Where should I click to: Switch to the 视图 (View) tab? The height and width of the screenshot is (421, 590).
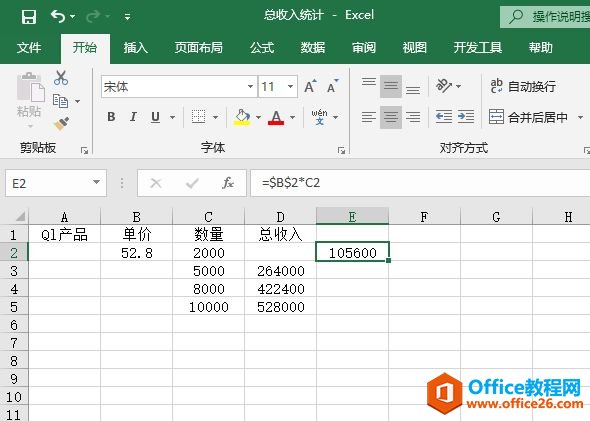coord(414,48)
